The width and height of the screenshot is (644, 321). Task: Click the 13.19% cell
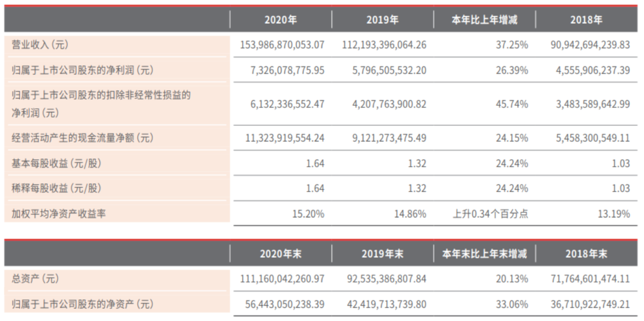click(613, 213)
